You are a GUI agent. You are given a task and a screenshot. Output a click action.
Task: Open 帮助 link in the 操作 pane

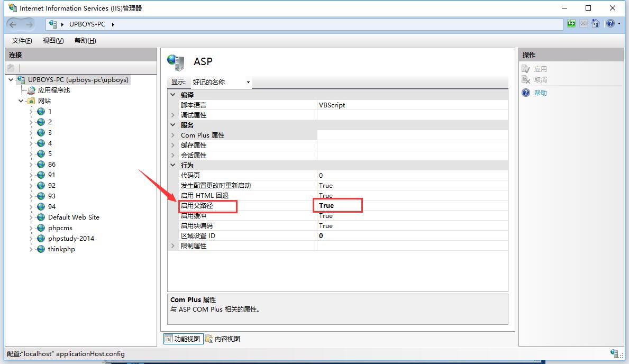point(540,93)
